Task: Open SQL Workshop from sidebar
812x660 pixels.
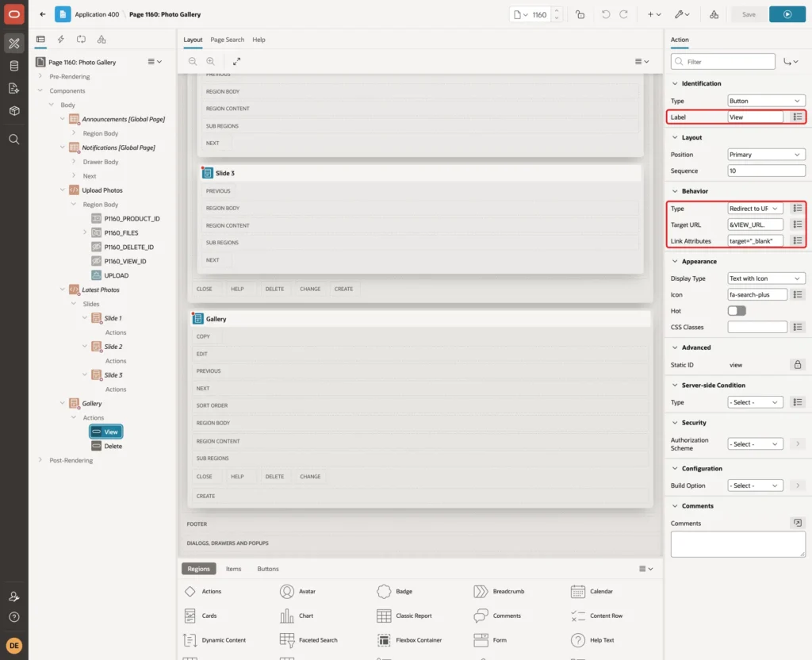Action: 14,66
